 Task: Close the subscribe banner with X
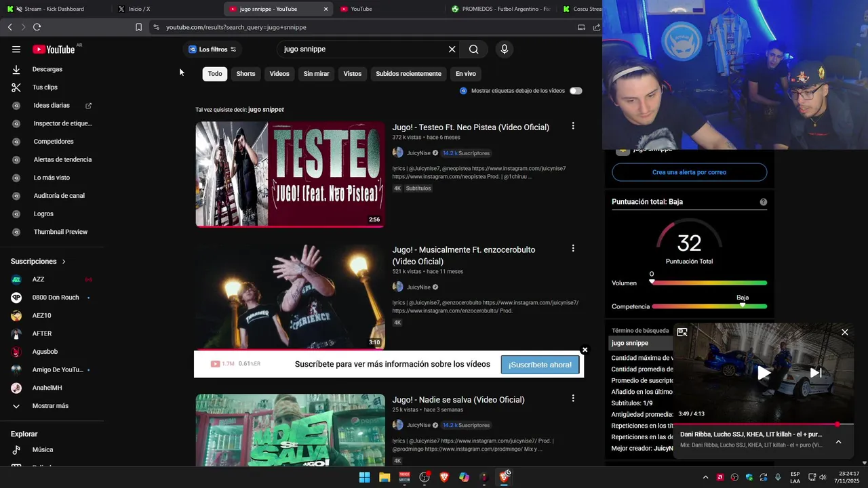click(585, 350)
